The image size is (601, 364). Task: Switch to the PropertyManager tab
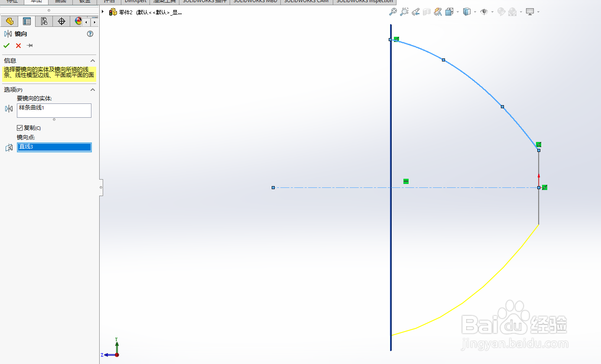pos(27,21)
